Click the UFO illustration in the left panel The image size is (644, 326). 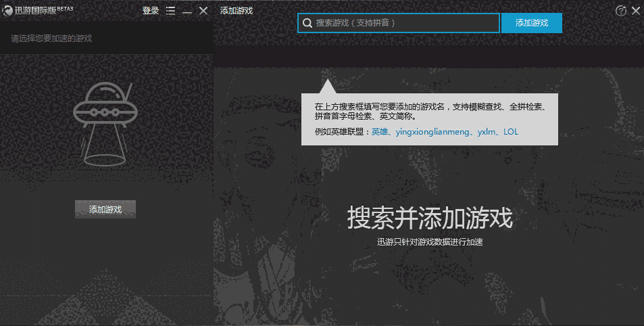click(105, 124)
